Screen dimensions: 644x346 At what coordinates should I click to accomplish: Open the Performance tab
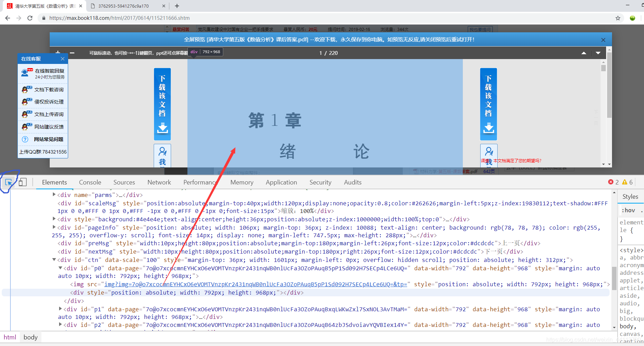pos(200,182)
